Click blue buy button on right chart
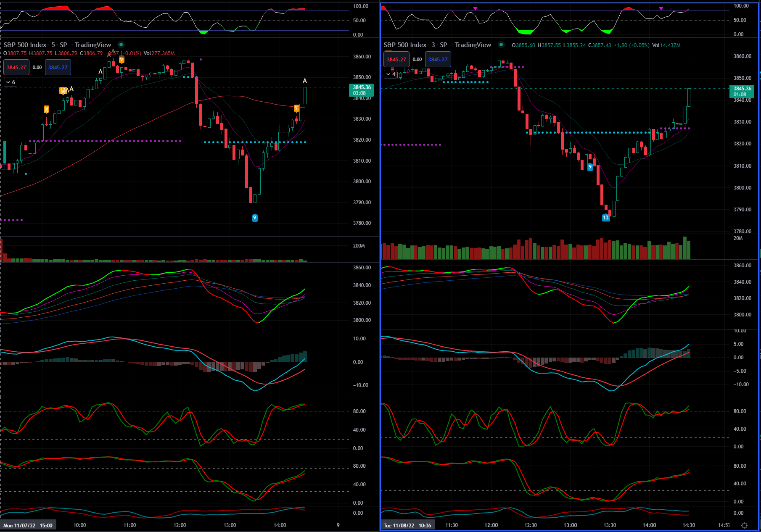This screenshot has width=761, height=532. (x=438, y=60)
